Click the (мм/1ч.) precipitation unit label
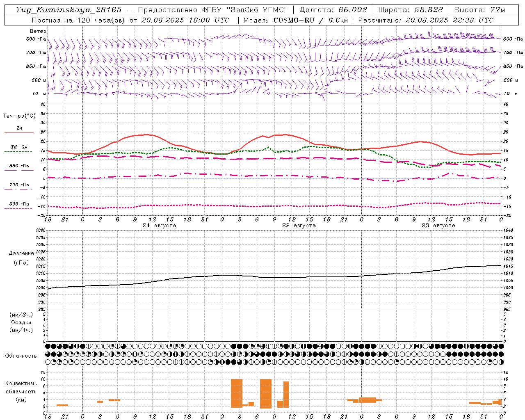Screen dimensions: 525x420 [21, 330]
